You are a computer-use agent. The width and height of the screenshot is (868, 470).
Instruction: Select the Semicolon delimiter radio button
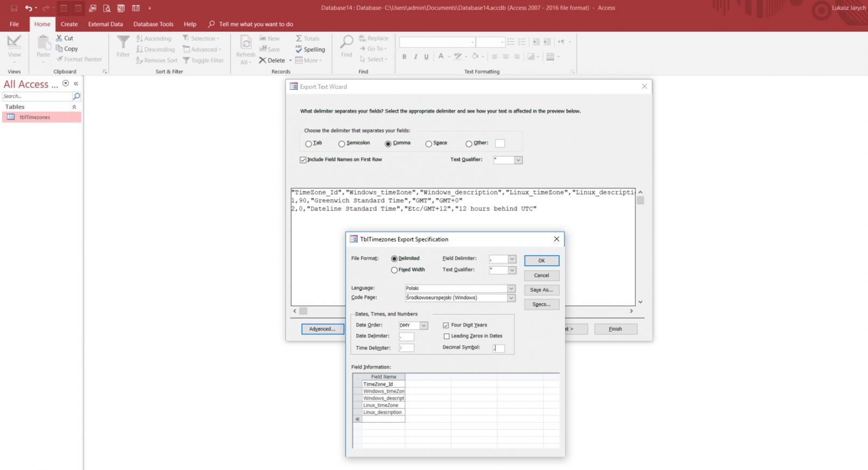click(342, 144)
